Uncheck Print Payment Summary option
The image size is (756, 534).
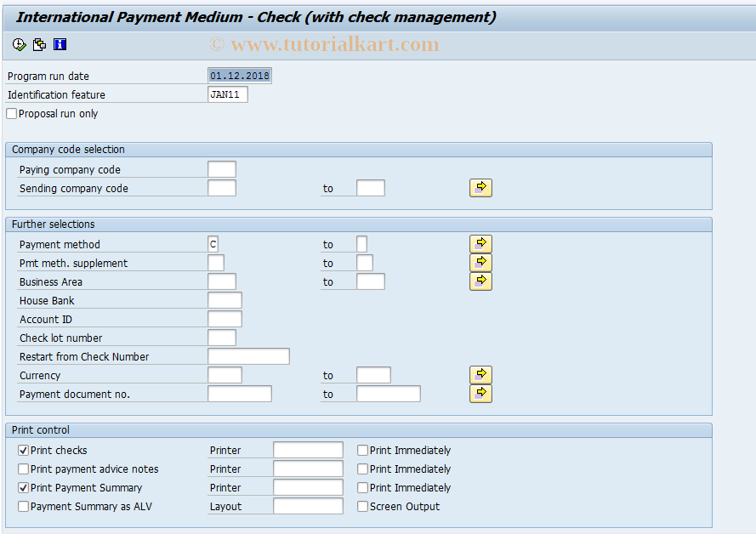coord(23,488)
